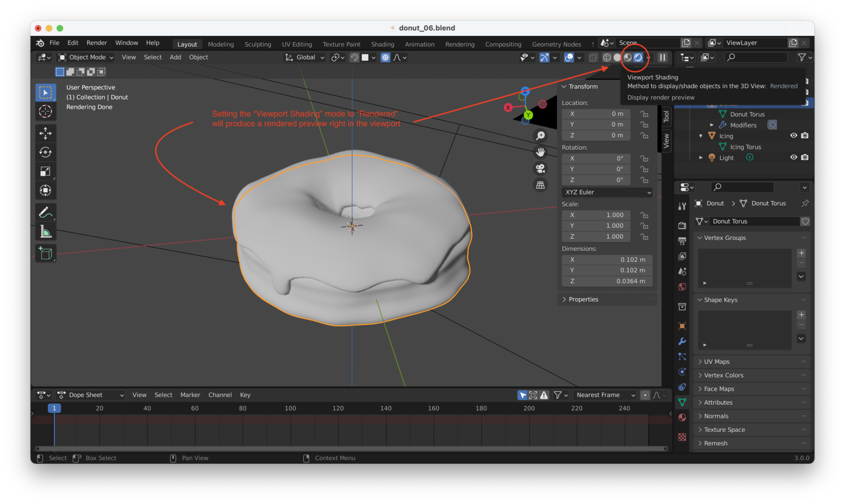Open the Measure tool

tap(46, 230)
